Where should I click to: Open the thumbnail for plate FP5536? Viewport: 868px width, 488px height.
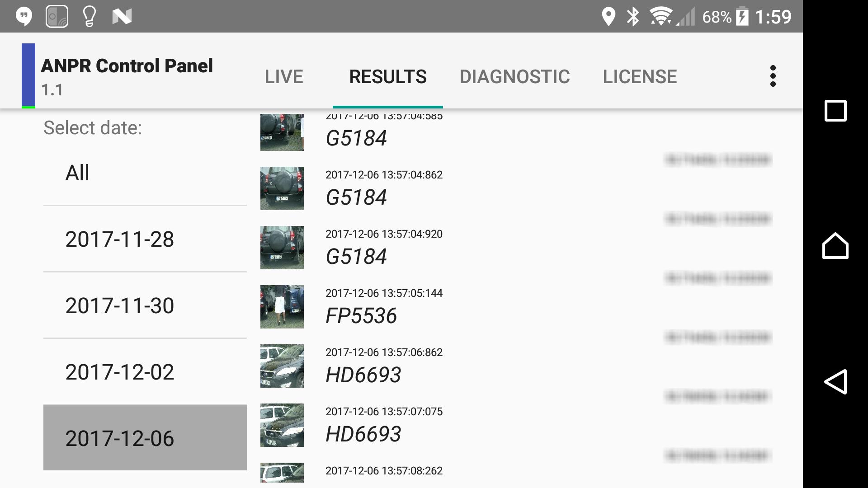point(281,306)
